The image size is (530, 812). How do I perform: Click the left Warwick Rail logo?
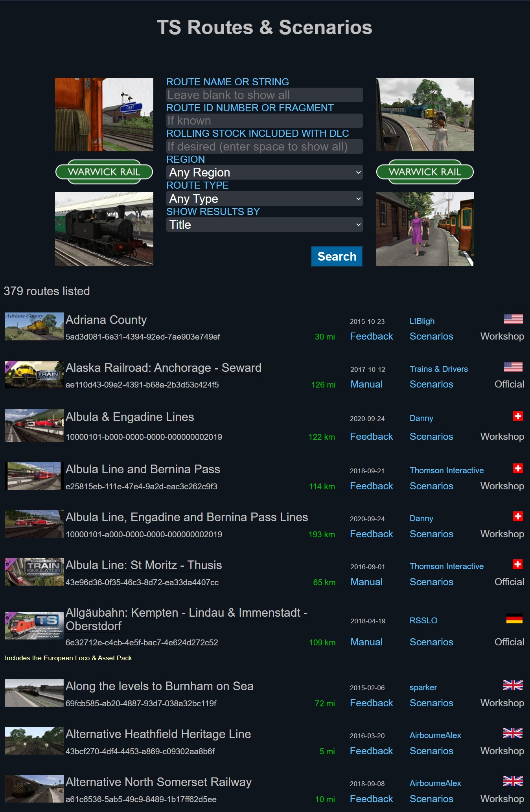click(x=104, y=172)
